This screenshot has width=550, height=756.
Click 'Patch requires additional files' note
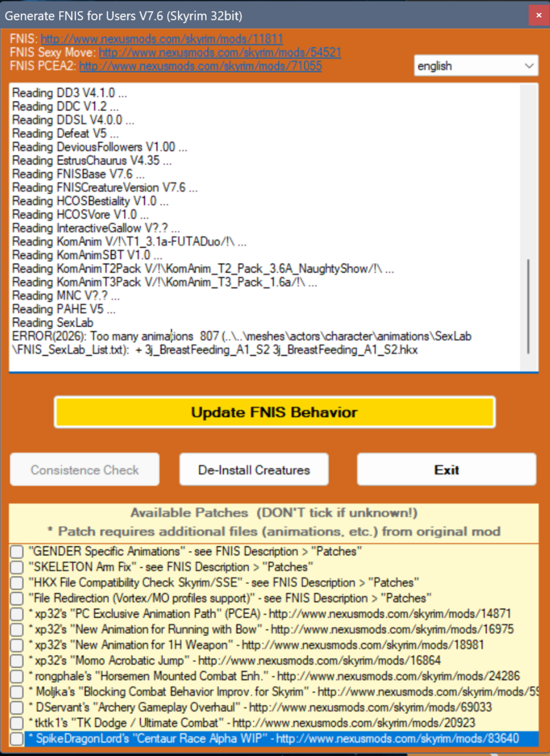[x=274, y=531]
